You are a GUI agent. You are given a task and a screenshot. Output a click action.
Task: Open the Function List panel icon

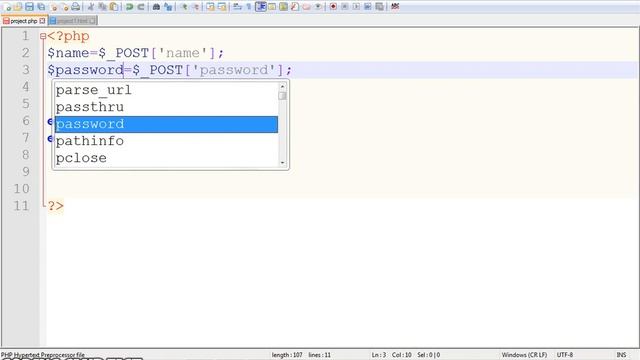pos(295,7)
